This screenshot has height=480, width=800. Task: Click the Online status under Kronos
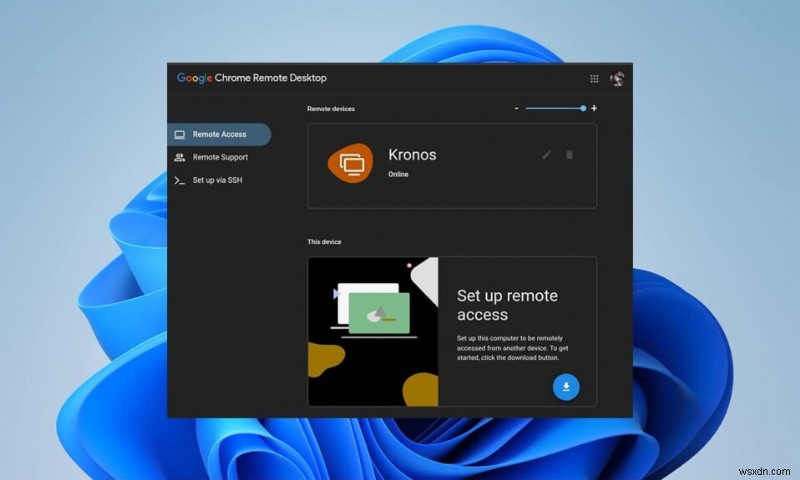398,174
